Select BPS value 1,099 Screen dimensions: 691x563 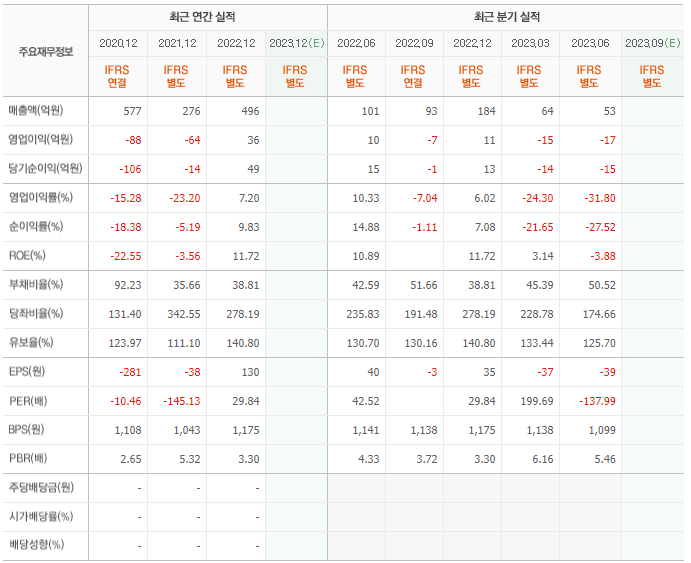[602, 430]
